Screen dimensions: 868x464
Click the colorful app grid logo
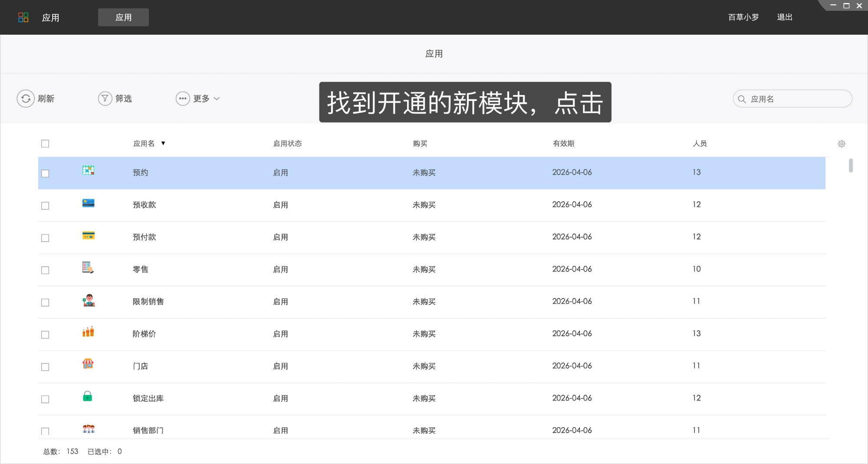pos(23,17)
